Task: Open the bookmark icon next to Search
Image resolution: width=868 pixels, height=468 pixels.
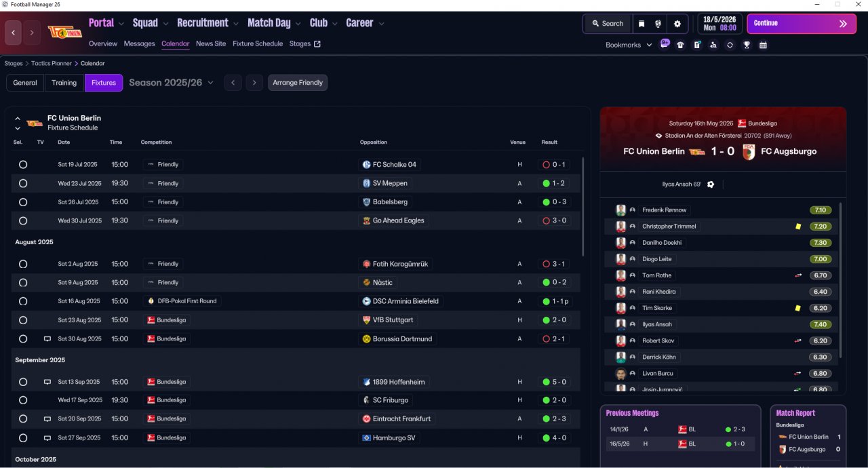Action: click(642, 24)
